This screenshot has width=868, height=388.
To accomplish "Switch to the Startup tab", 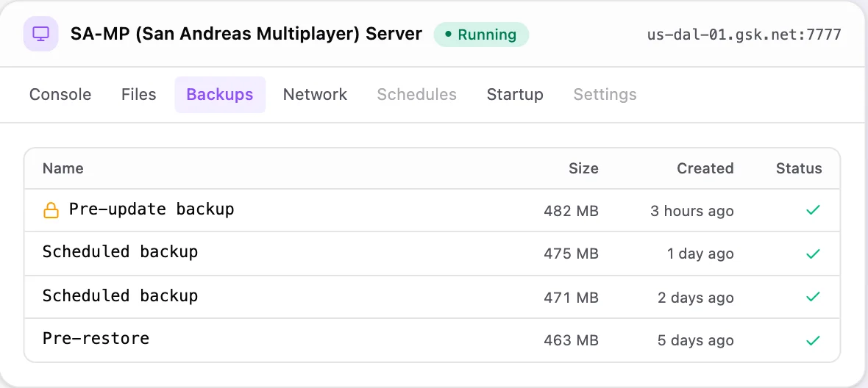I will click(x=515, y=95).
